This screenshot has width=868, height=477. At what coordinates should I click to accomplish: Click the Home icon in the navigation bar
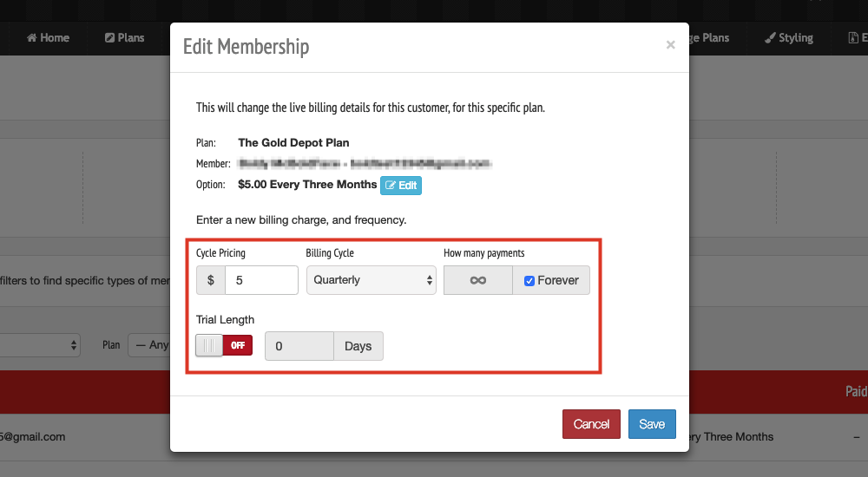pos(31,37)
